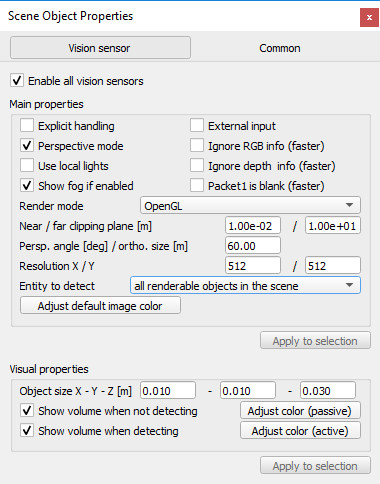
Task: Click the near clipping plane field
Action: pos(253,226)
